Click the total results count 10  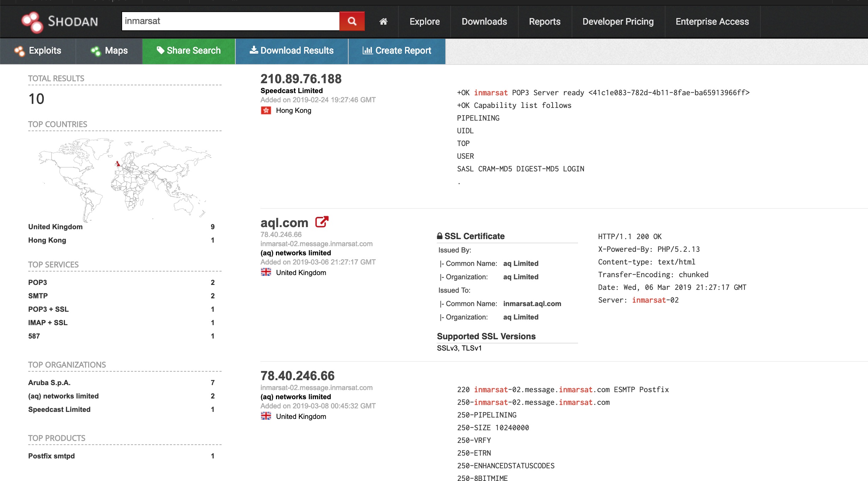(x=36, y=99)
